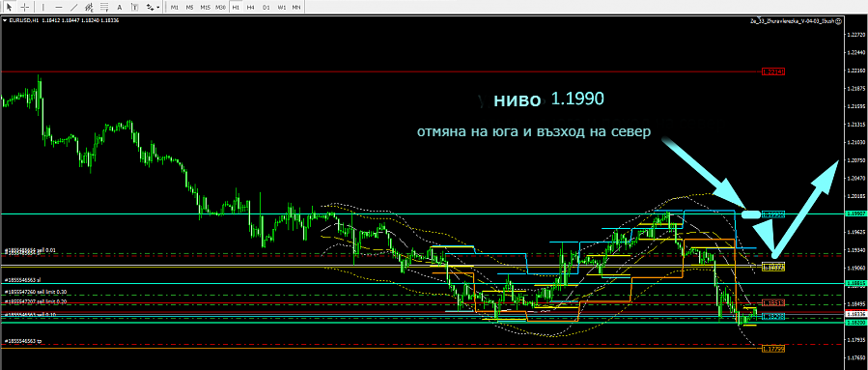Viewport: 868px width, 370px height.
Task: Select the vertical line drawing tool
Action: click(x=43, y=7)
